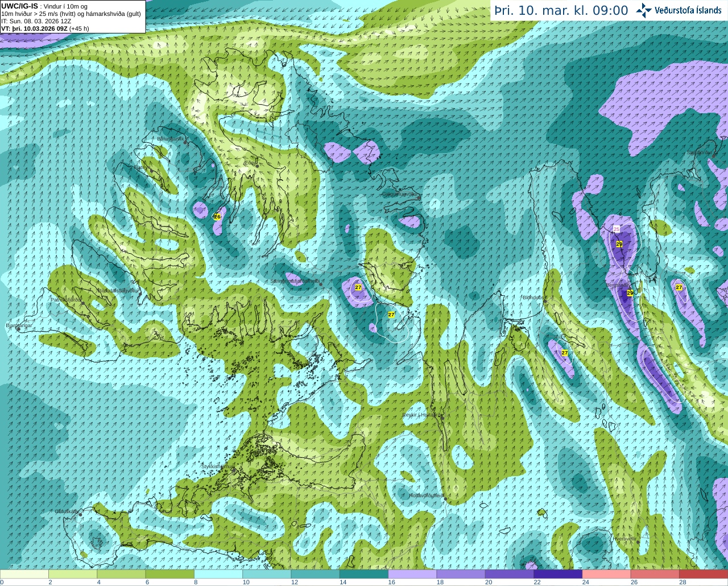Click the IT: Sun. 08. 03. 2026 12Z line
Viewport: 728px width, 586px height.
coord(36,20)
